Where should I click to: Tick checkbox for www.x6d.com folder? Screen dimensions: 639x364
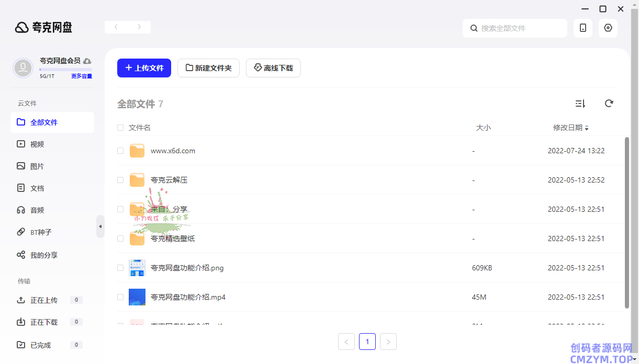coord(120,151)
